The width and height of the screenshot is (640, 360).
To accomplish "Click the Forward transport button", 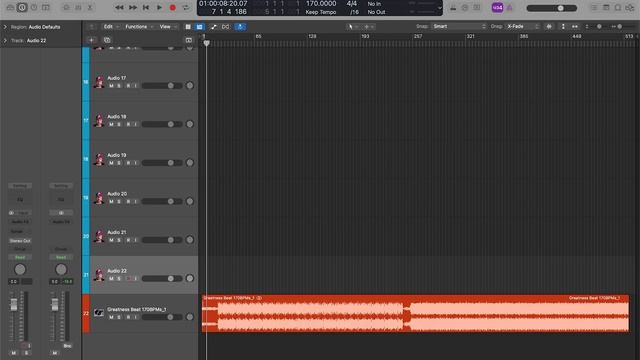I will pyautogui.click(x=133, y=7).
